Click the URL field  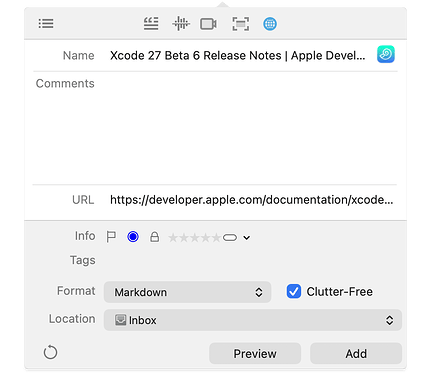point(252,200)
